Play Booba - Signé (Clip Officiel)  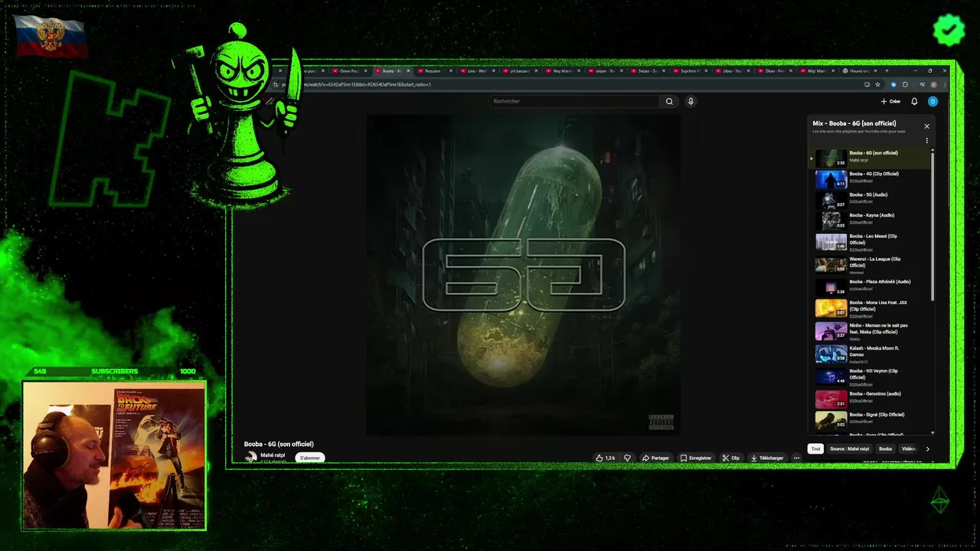[x=871, y=419]
